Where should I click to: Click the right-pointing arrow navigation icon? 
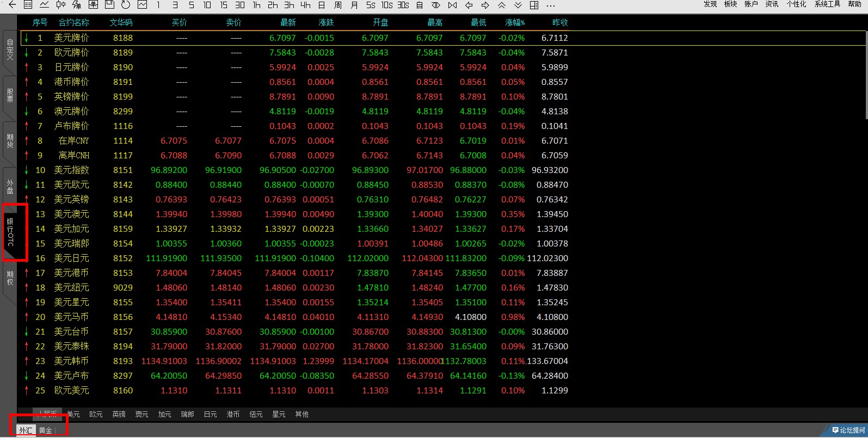(x=485, y=5)
